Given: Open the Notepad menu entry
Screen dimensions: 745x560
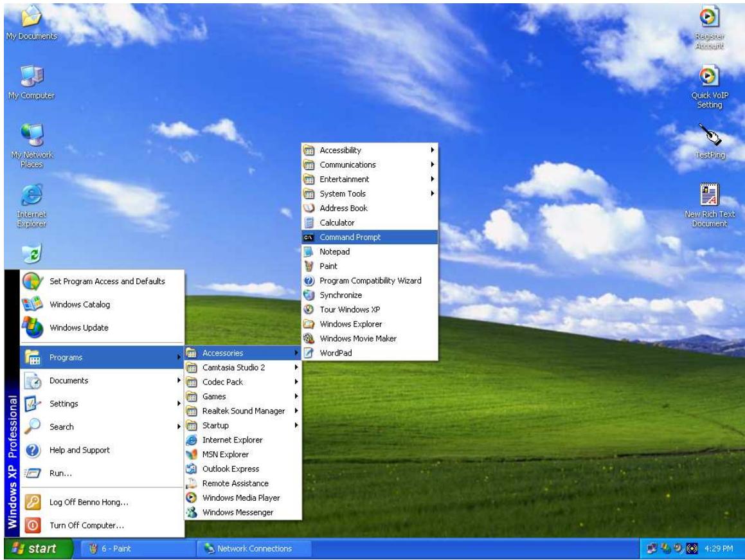Looking at the screenshot, I should coord(370,252).
